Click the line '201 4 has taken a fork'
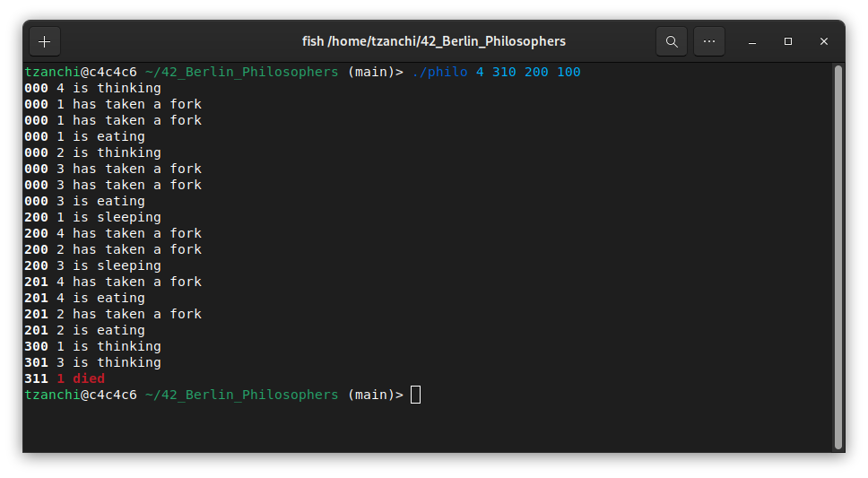This screenshot has width=868, height=478. pyautogui.click(x=113, y=282)
